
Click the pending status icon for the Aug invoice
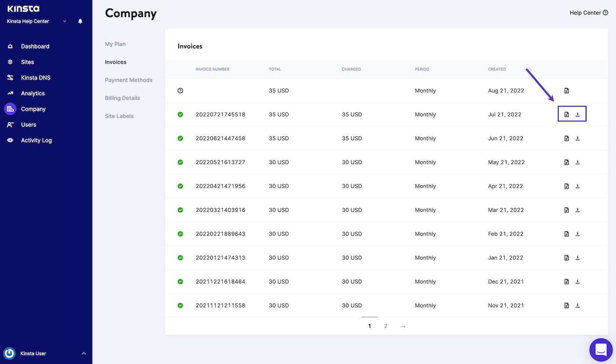click(x=180, y=91)
